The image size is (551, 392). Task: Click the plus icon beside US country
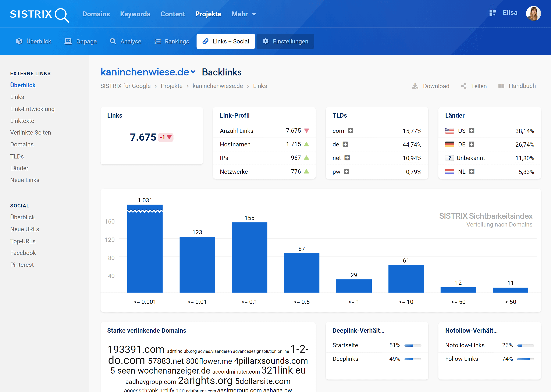pyautogui.click(x=472, y=131)
